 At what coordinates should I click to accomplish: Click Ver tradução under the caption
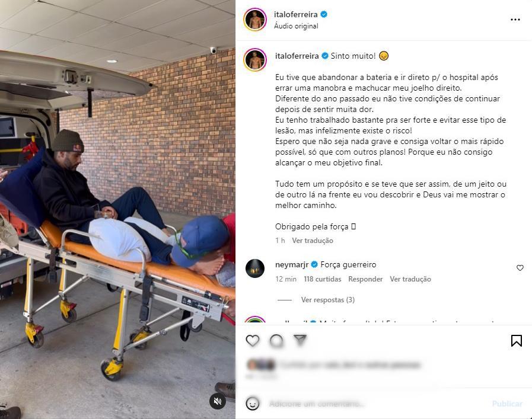tap(313, 241)
